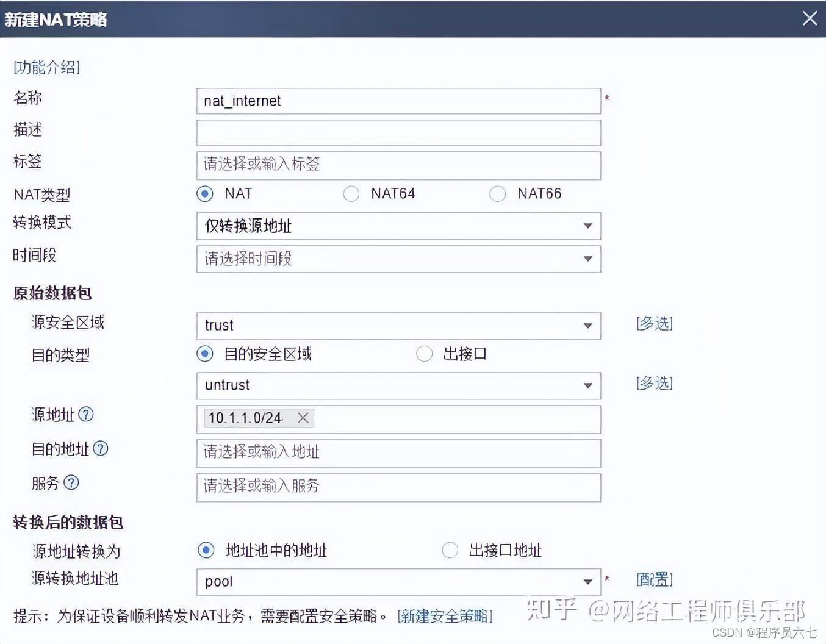Select the NAT66 radio button
Screen dimensions: 826x644
[x=498, y=194]
